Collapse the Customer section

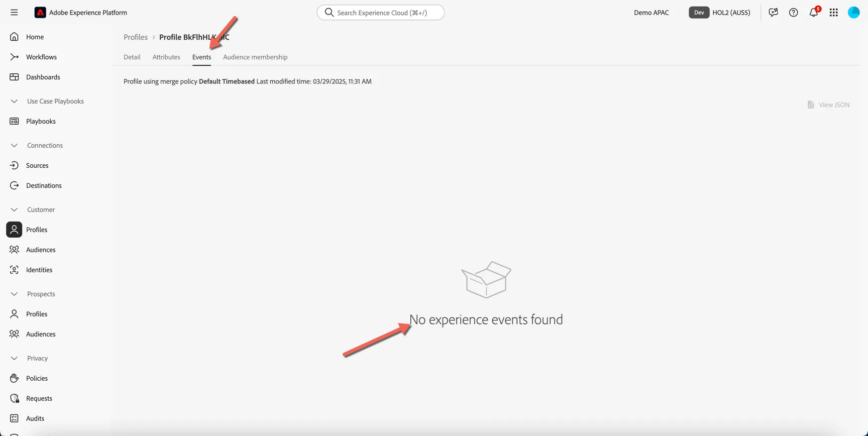(x=14, y=209)
